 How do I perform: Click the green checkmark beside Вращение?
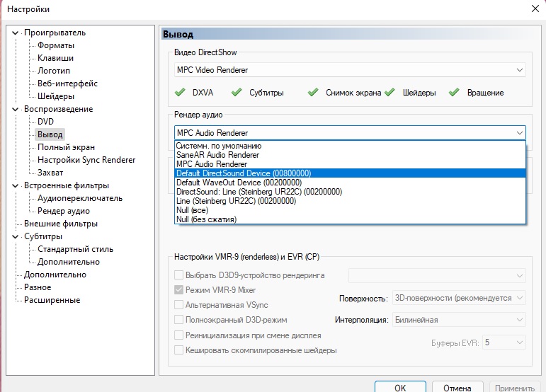(x=454, y=93)
